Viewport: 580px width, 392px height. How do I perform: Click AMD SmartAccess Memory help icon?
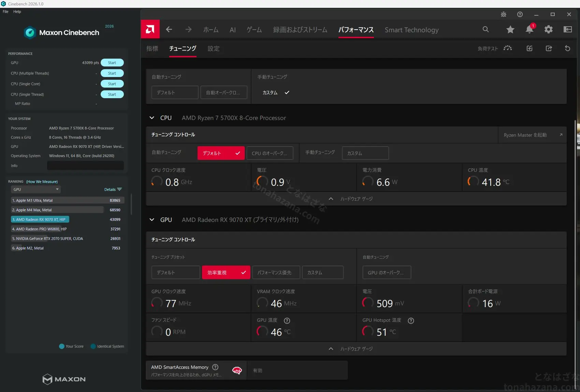click(215, 367)
